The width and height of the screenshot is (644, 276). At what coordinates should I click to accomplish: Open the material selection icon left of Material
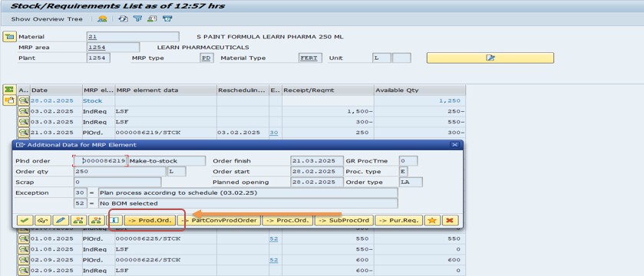click(9, 37)
